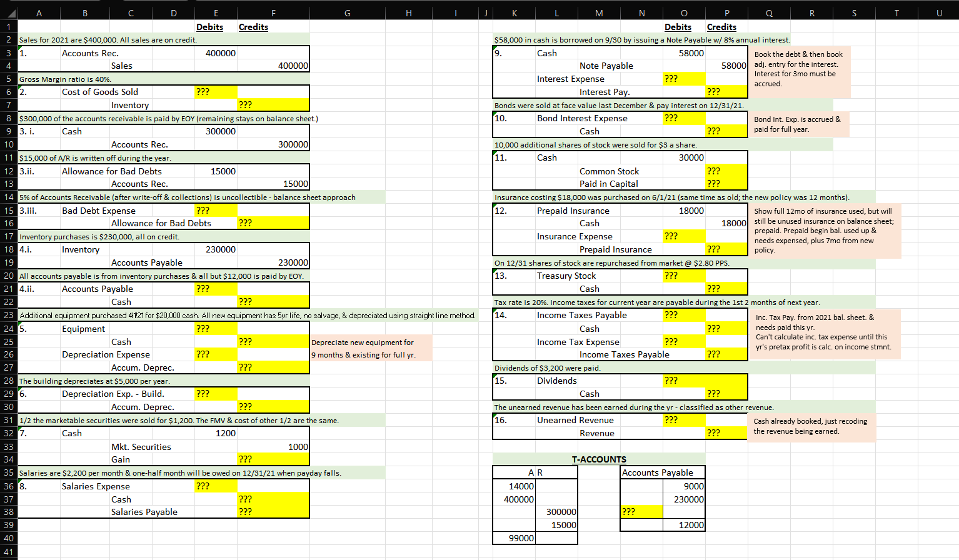Click the note 'Depreciate new equipment for'

363,342
